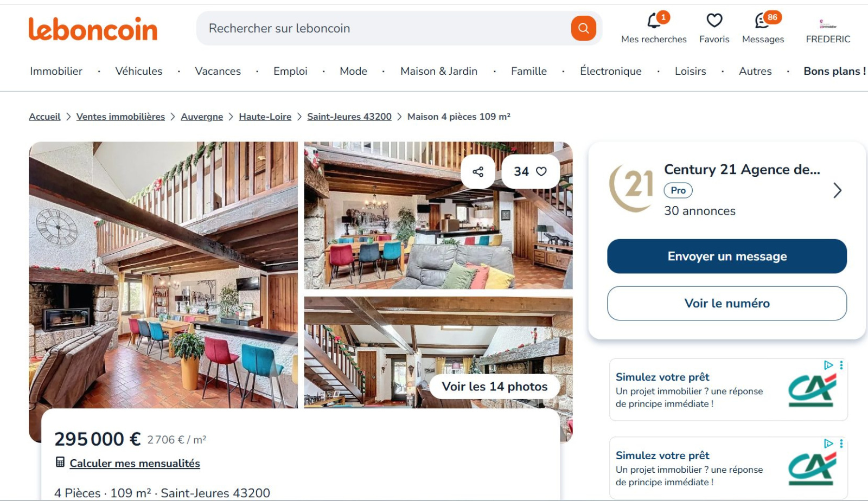Click Envoyer un message button

(727, 256)
